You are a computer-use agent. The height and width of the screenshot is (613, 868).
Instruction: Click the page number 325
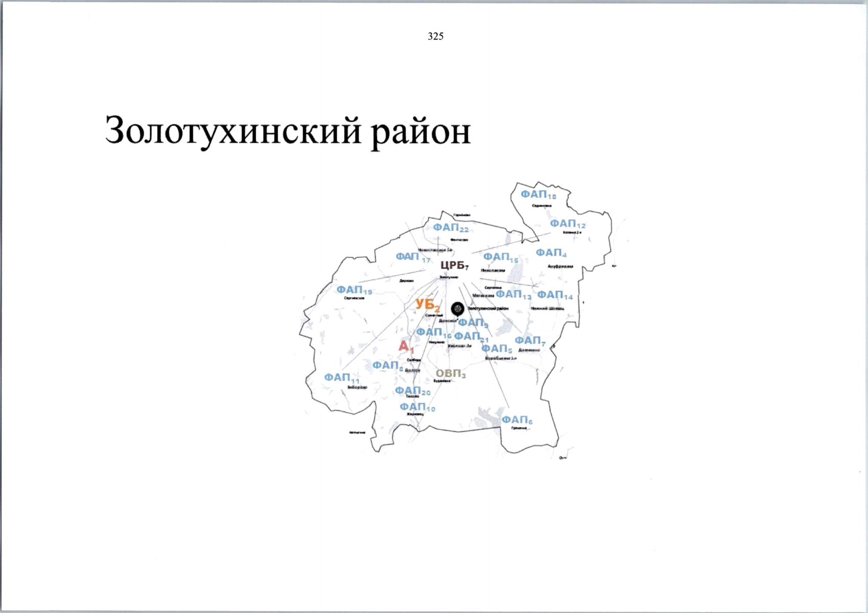(435, 36)
